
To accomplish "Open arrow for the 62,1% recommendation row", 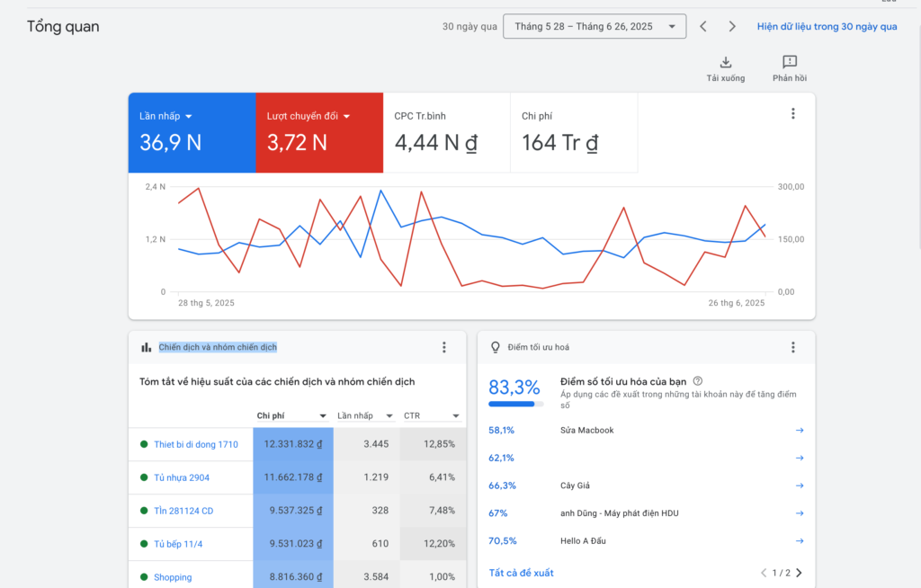I will click(800, 459).
